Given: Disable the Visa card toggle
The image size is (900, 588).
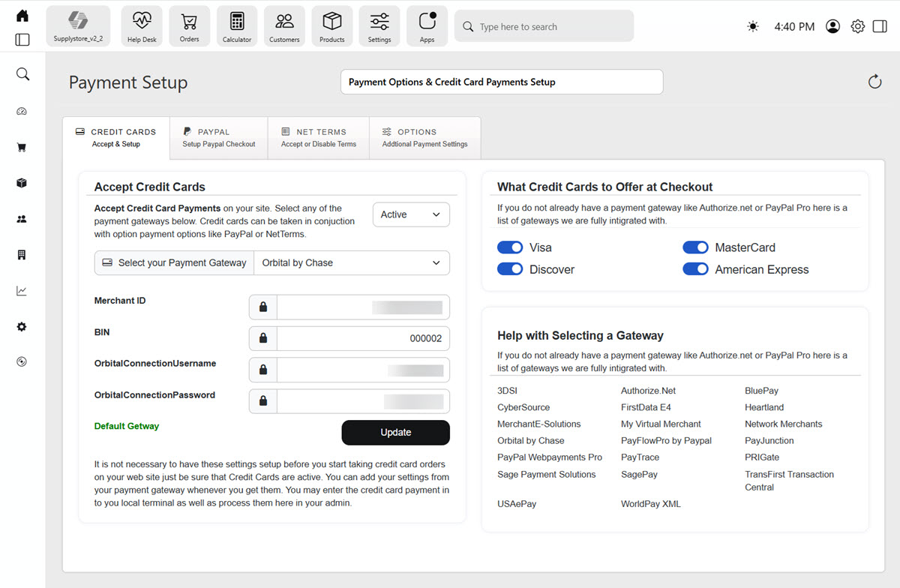Looking at the screenshot, I should (x=510, y=247).
